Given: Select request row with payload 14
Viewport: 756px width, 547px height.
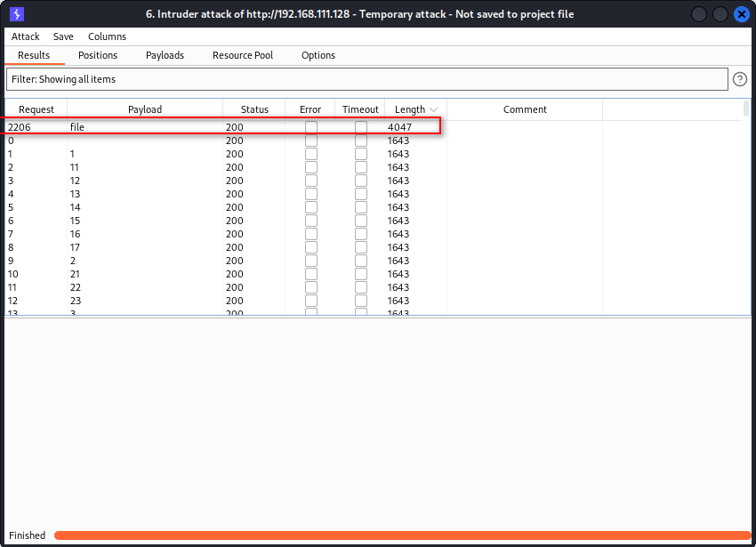Looking at the screenshot, I should [374, 207].
